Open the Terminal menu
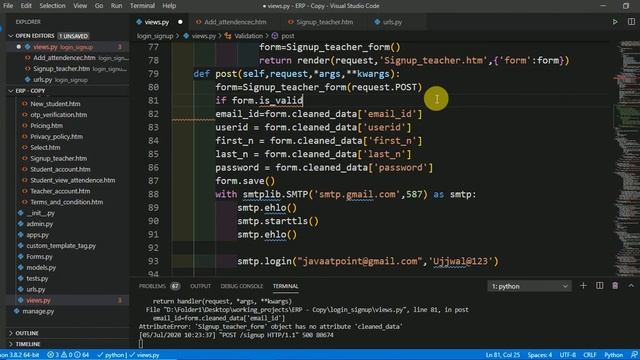640x360 pixels. click(142, 6)
